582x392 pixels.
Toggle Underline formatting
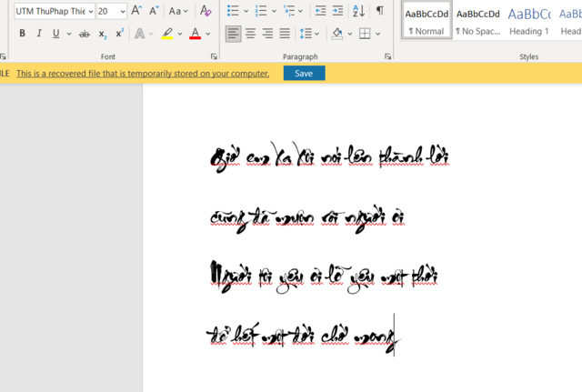(x=56, y=34)
